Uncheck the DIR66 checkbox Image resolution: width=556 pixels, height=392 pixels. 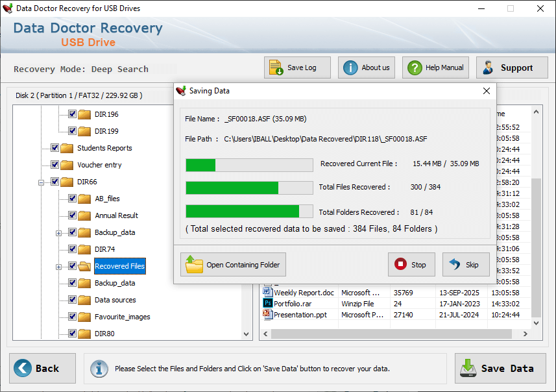(54, 182)
